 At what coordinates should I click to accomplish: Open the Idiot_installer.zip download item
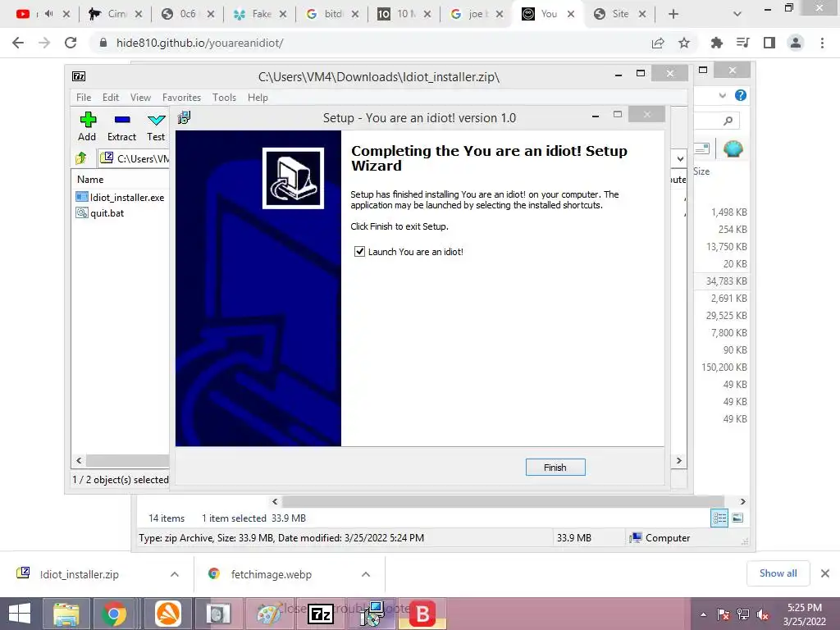click(80, 574)
